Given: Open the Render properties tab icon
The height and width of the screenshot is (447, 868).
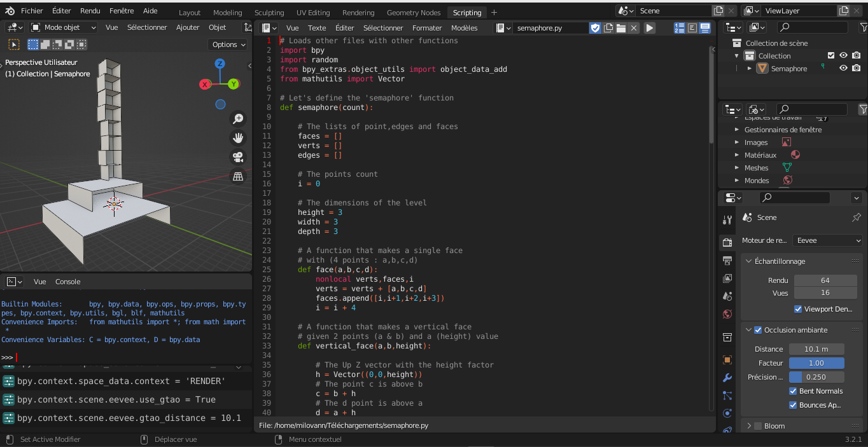Looking at the screenshot, I should tap(727, 242).
